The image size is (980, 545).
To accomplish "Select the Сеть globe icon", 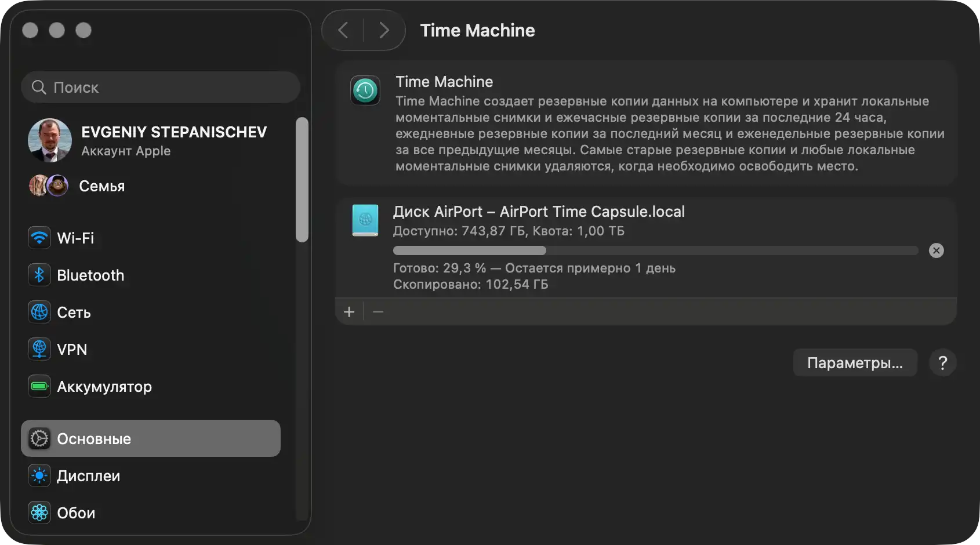I will 39,312.
